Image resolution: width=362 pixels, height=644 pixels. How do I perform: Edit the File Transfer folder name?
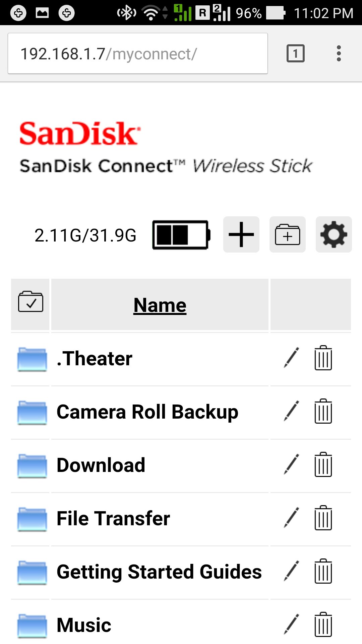coord(291,518)
